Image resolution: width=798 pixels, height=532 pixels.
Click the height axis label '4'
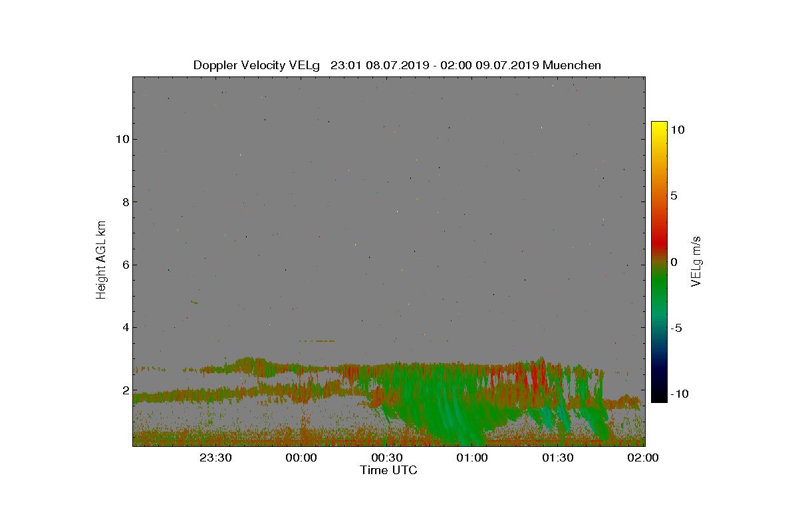tap(124, 327)
